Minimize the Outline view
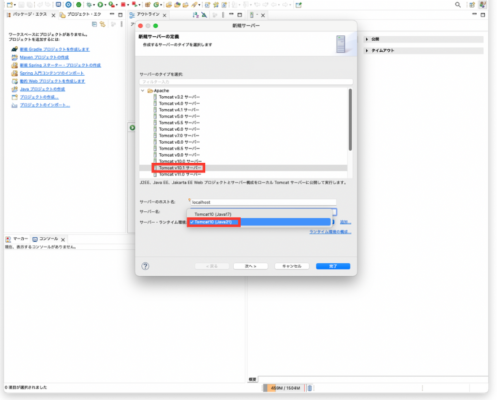 click(x=231, y=15)
